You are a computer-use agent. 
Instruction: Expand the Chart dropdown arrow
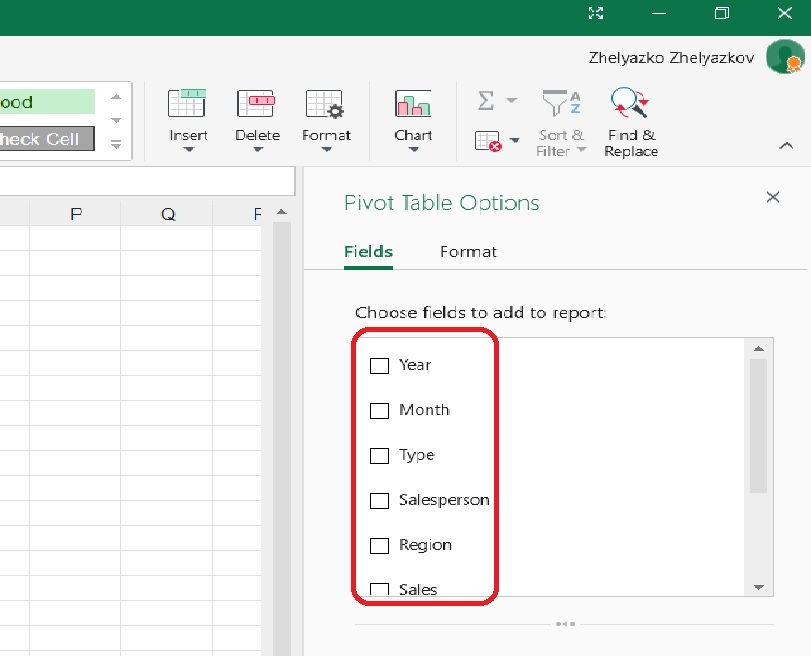point(413,150)
